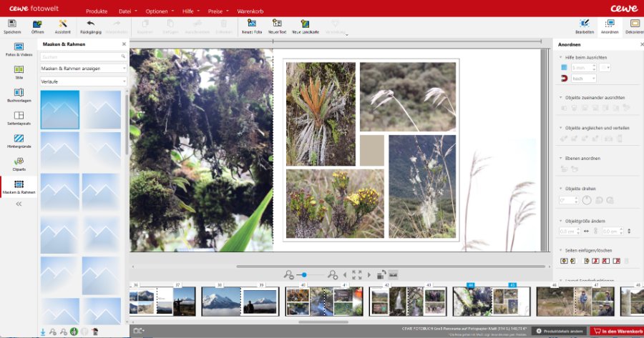Select the Seitenlayouts sidebar icon

(x=19, y=116)
